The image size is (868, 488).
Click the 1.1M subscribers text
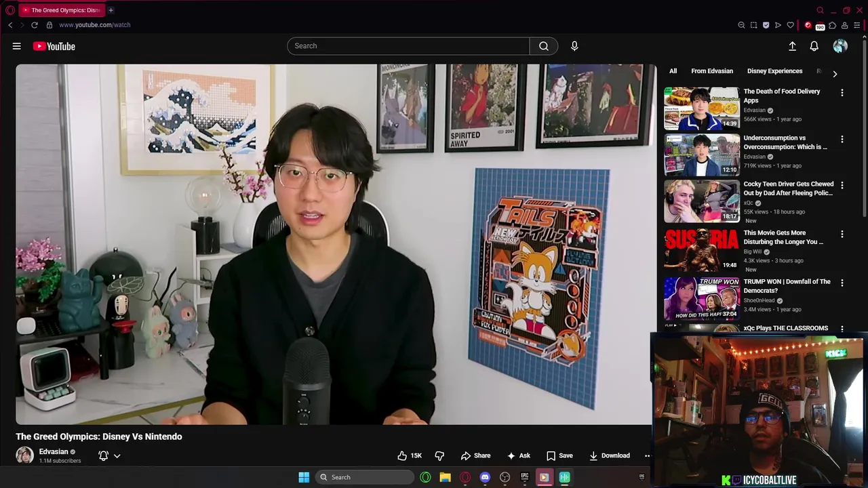point(60,461)
